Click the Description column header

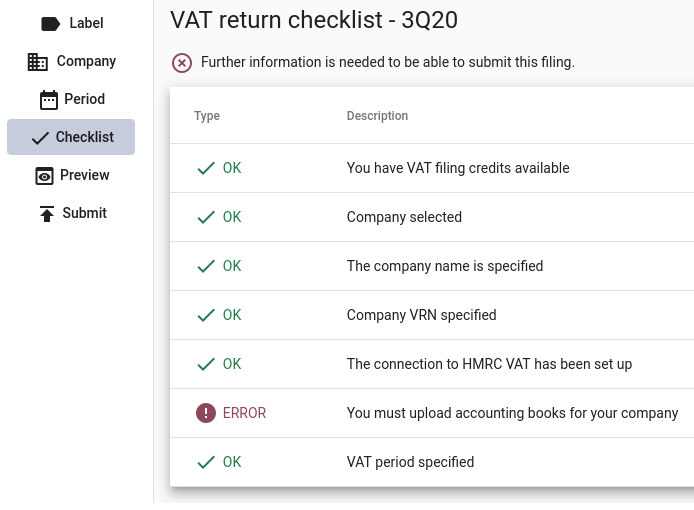(x=377, y=116)
